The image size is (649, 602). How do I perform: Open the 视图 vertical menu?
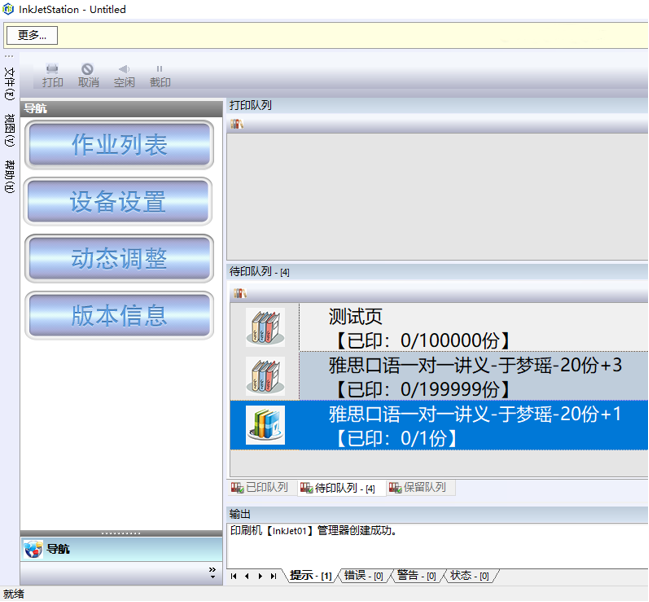(x=10, y=130)
